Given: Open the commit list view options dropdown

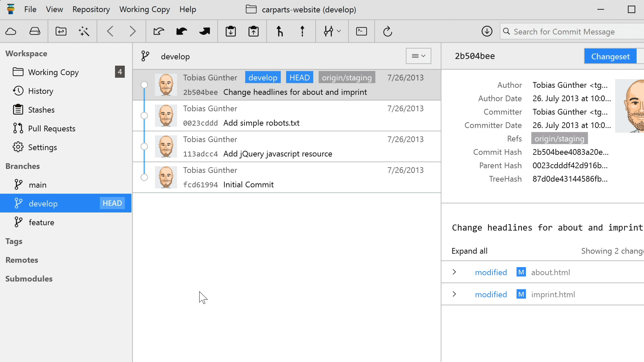Looking at the screenshot, I should click(x=418, y=56).
